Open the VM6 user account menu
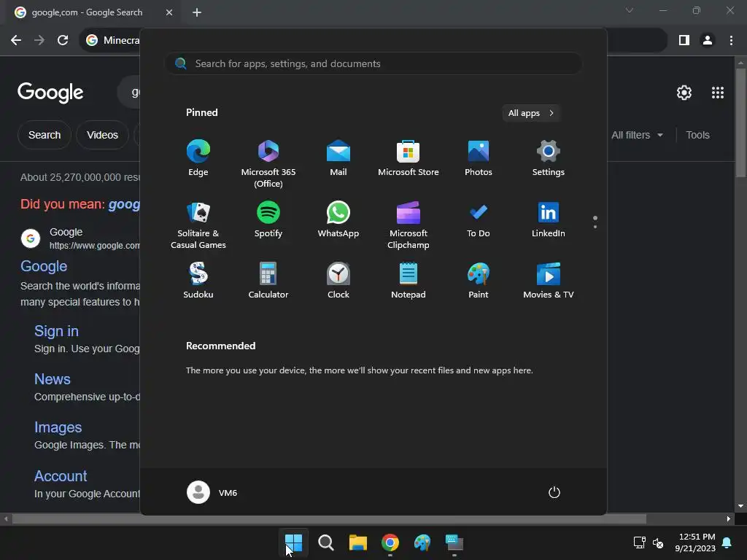This screenshot has height=560, width=747. pyautogui.click(x=212, y=492)
